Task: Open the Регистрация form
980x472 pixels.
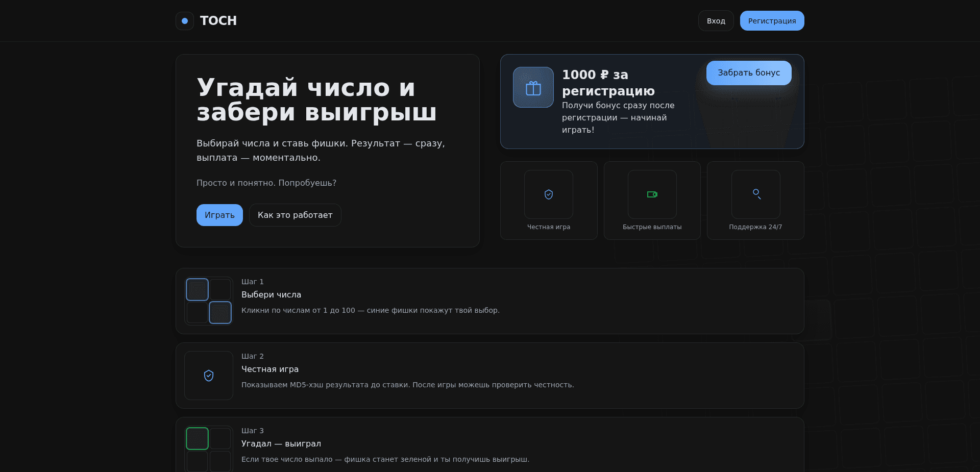Action: (x=772, y=20)
